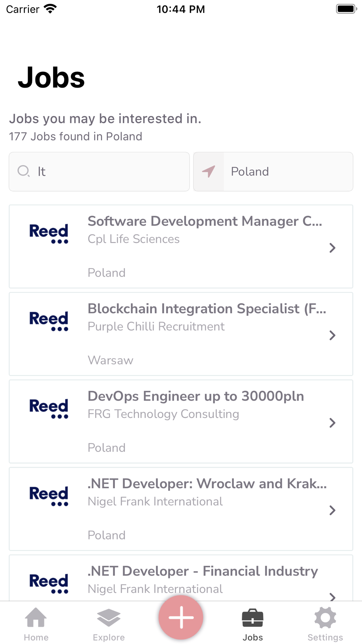362x644 pixels.
Task: Open Blockchain Integration Specialist job title
Action: [207, 309]
